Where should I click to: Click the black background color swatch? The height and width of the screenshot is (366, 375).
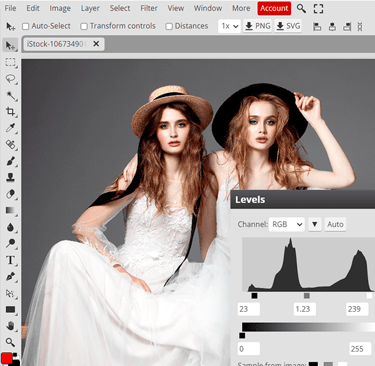(x=15, y=363)
